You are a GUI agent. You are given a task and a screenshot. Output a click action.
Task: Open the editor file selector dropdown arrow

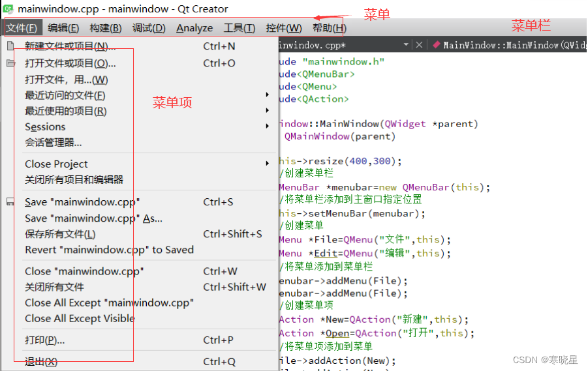click(x=406, y=44)
